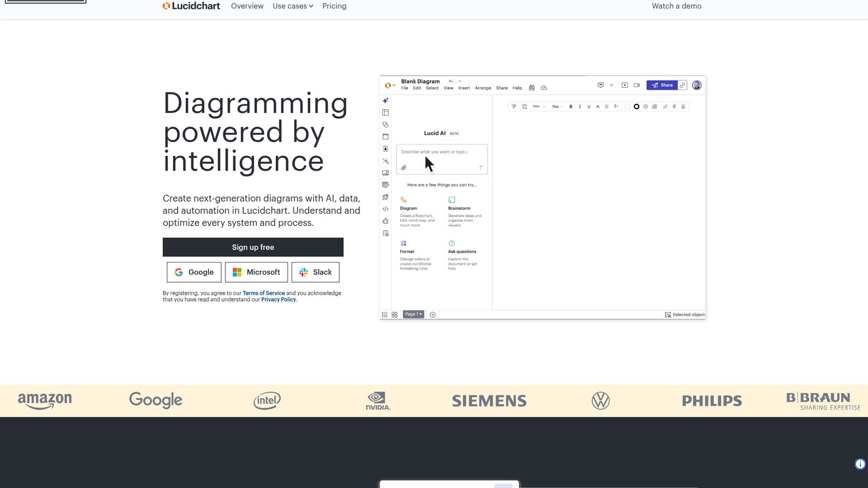Click the round info icon at bottom right

click(860, 464)
